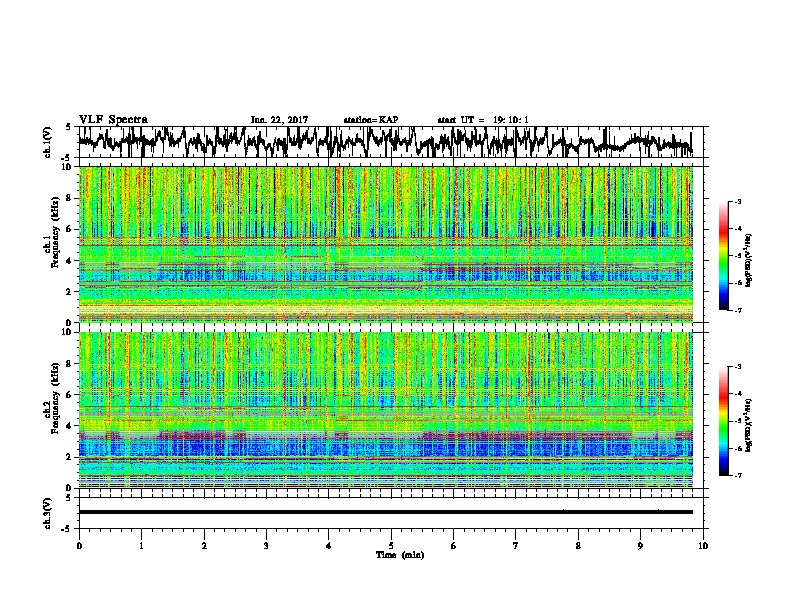Screen dimensions: 792x612
Task: Click the final time axis tick label "10"
Action: click(703, 546)
